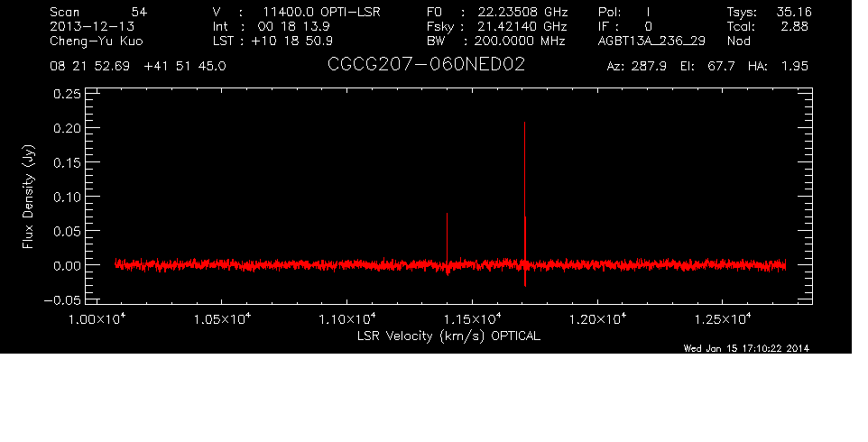The image size is (868, 442).
Task: Click LST value +10 18 50.9
Action: (291, 41)
